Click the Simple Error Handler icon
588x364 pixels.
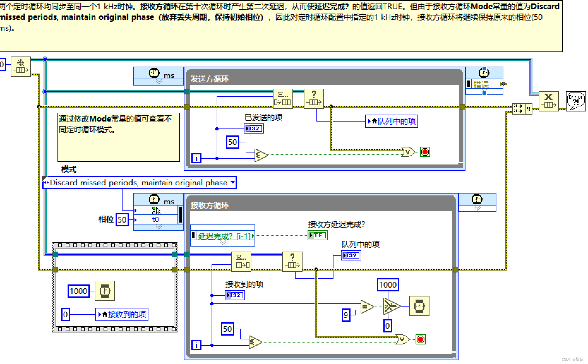tap(576, 101)
